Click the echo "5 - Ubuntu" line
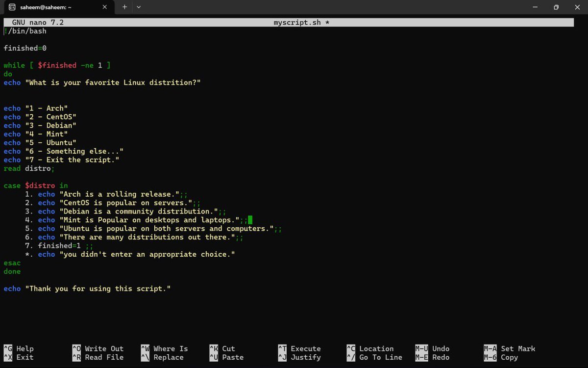588x368 pixels. 40,143
